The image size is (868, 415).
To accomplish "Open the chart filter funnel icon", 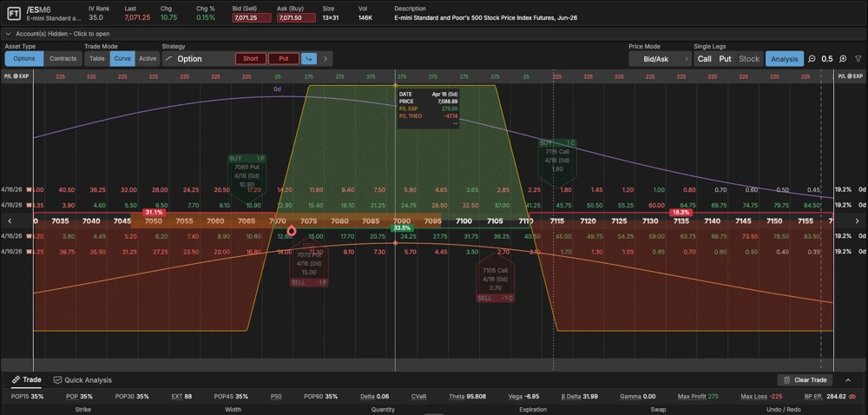I will pyautogui.click(x=858, y=59).
